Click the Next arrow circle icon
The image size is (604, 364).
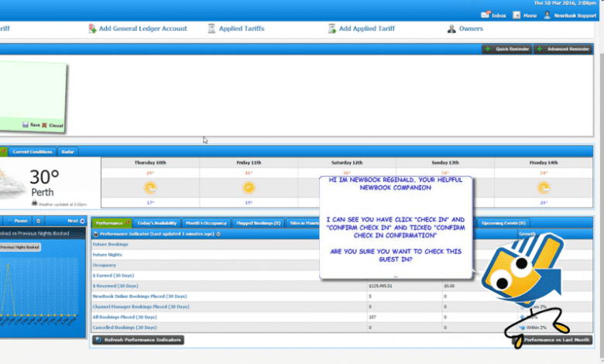click(82, 221)
